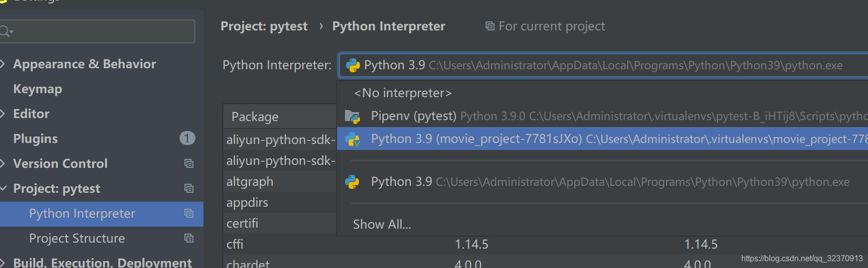
Task: Focus the settings search input field
Action: (97, 31)
